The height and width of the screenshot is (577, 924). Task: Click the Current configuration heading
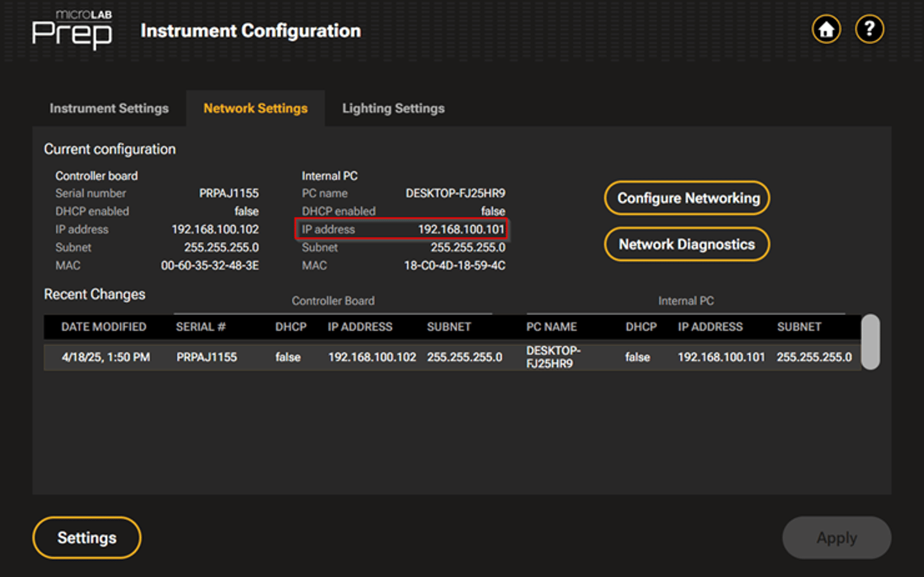[x=110, y=149]
